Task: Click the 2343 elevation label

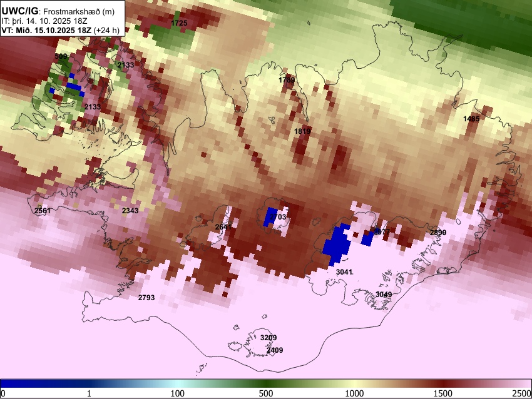Action: 130,211
